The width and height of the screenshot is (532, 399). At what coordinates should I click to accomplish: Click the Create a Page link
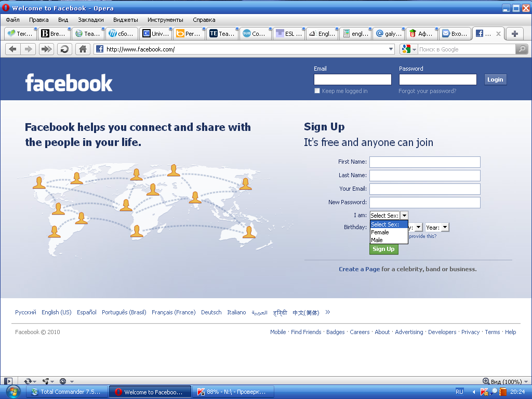[360, 269]
